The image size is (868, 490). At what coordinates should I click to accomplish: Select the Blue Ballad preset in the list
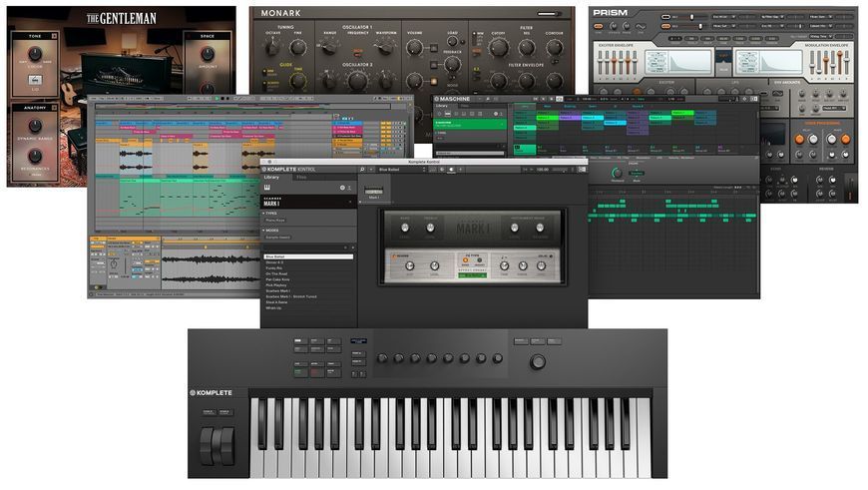(x=308, y=256)
